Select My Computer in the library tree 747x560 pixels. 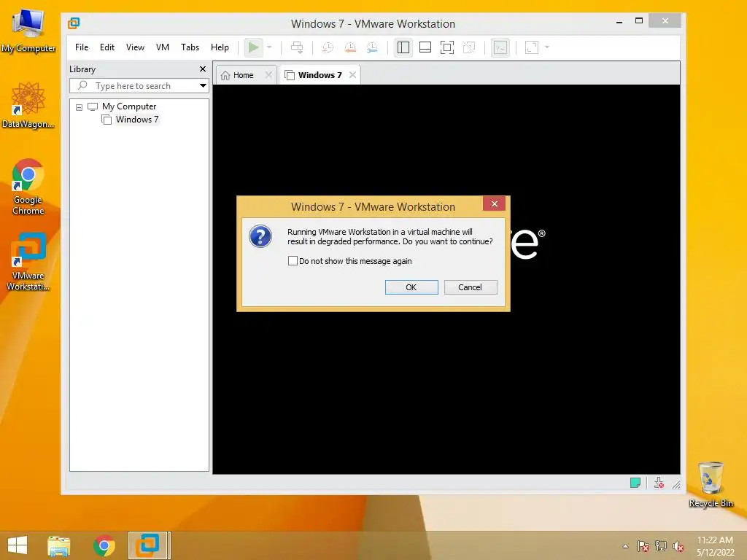[x=128, y=106]
